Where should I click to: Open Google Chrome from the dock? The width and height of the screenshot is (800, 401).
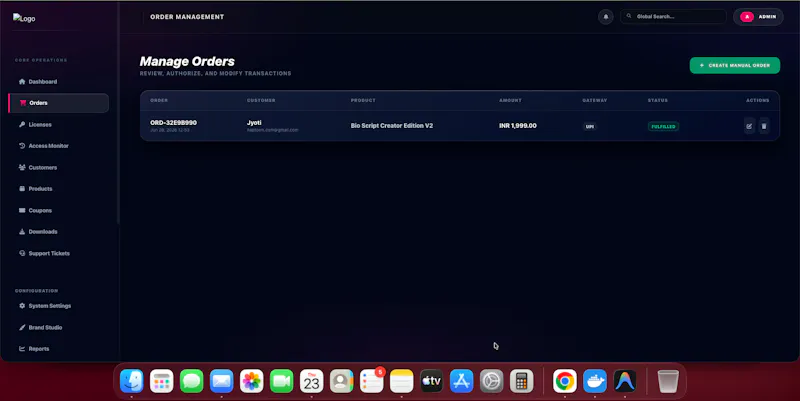(x=565, y=381)
